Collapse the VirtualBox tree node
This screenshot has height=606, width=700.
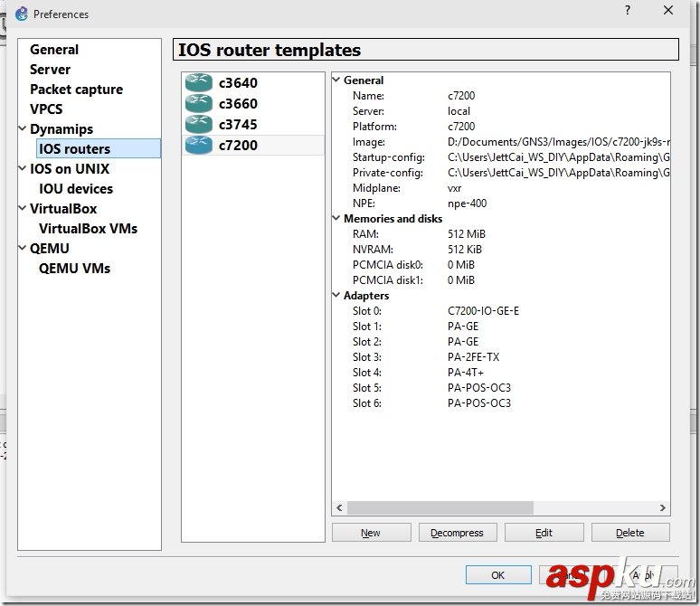coord(23,208)
